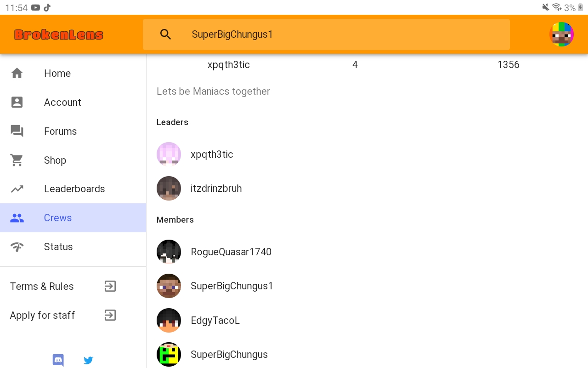588x368 pixels.
Task: Click SuperBigChungus1's member avatar
Action: pyautogui.click(x=169, y=286)
